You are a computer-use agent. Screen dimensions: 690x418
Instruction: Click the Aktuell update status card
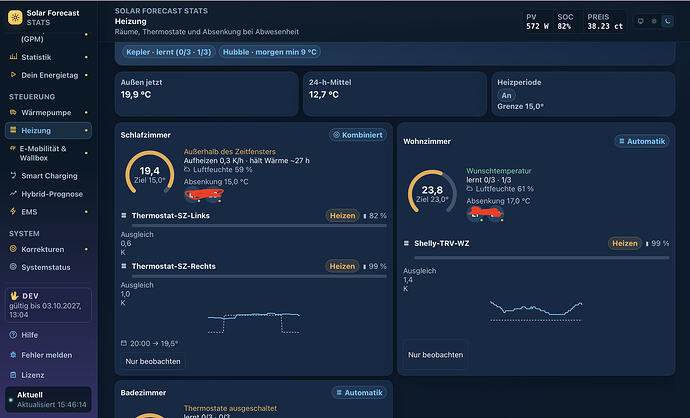point(48,400)
